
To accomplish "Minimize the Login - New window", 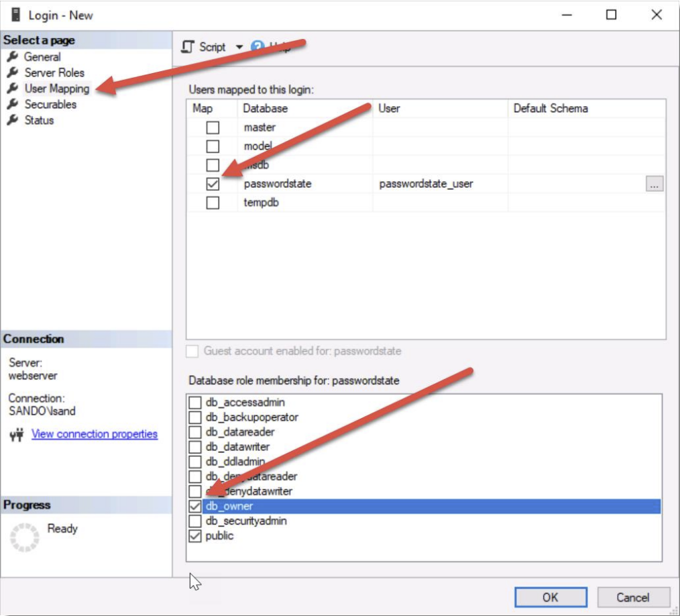I will [x=567, y=15].
